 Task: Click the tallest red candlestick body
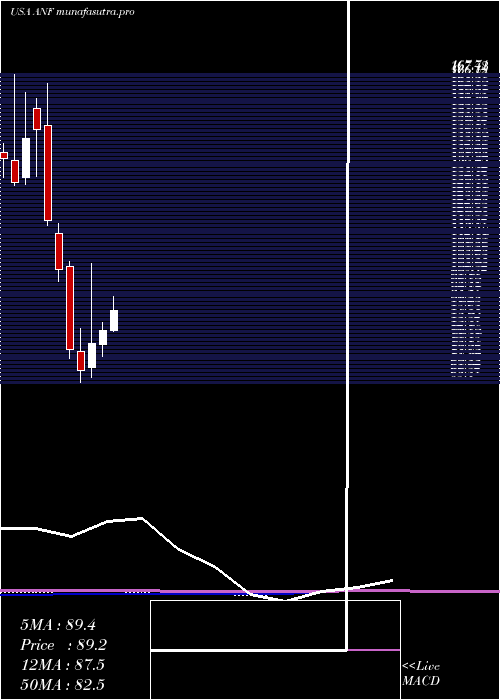(x=48, y=173)
